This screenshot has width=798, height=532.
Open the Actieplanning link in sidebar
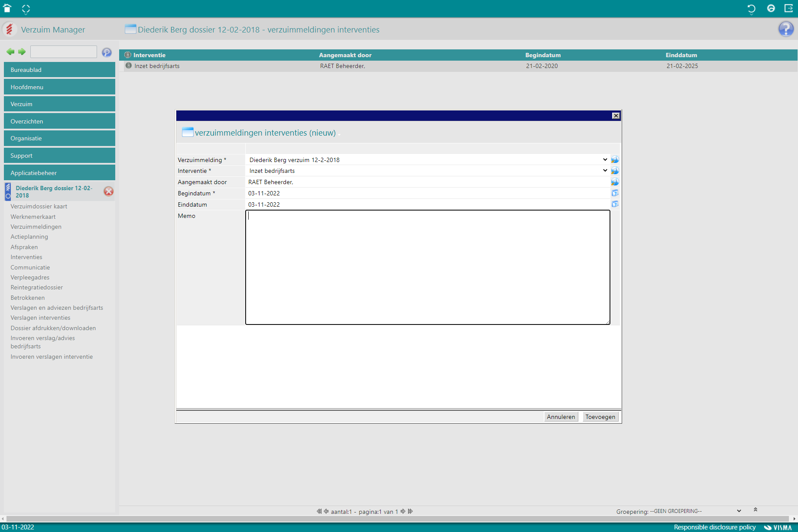click(x=29, y=237)
